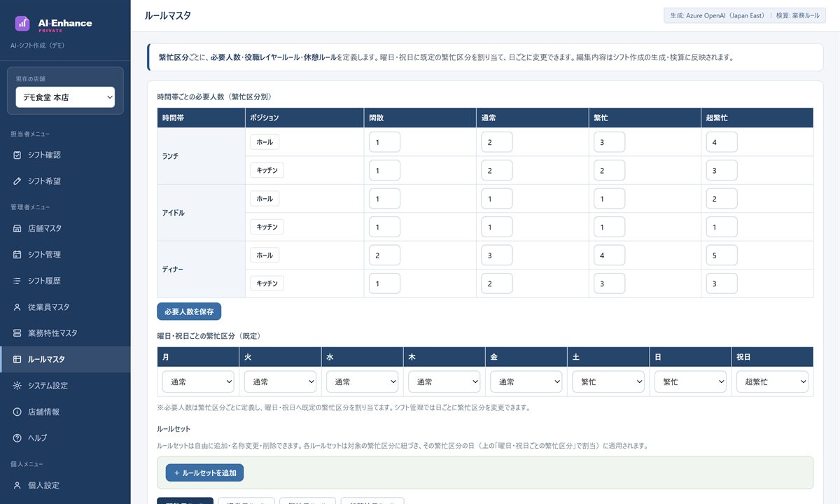Edit ディナー キッチン 繁忙 headcount field
This screenshot has width=840, height=504.
(x=609, y=283)
